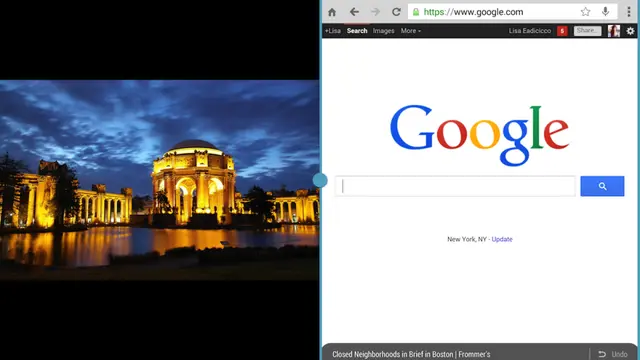Image resolution: width=640 pixels, height=360 pixels.
Task: Click the split-screen divider handle
Action: (320, 180)
